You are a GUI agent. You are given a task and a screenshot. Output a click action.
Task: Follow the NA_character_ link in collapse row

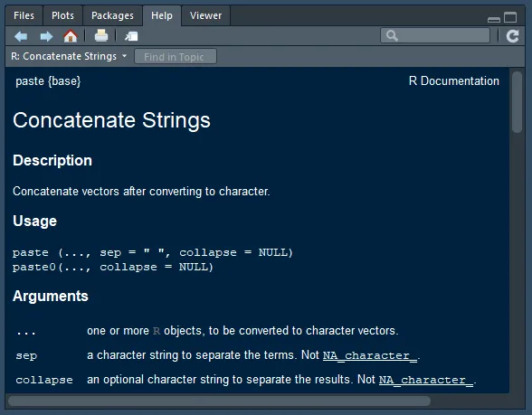coord(426,380)
